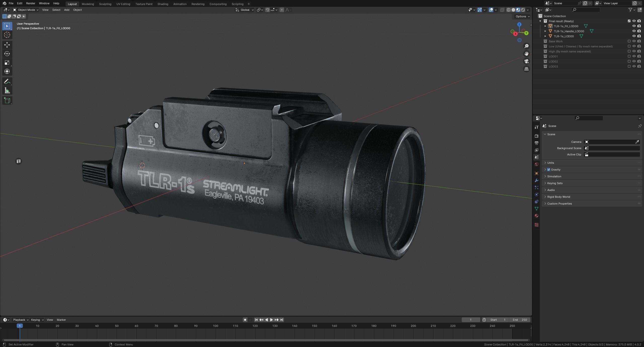The height and width of the screenshot is (347, 644).
Task: Open the Physics properties tab
Action: (x=537, y=195)
